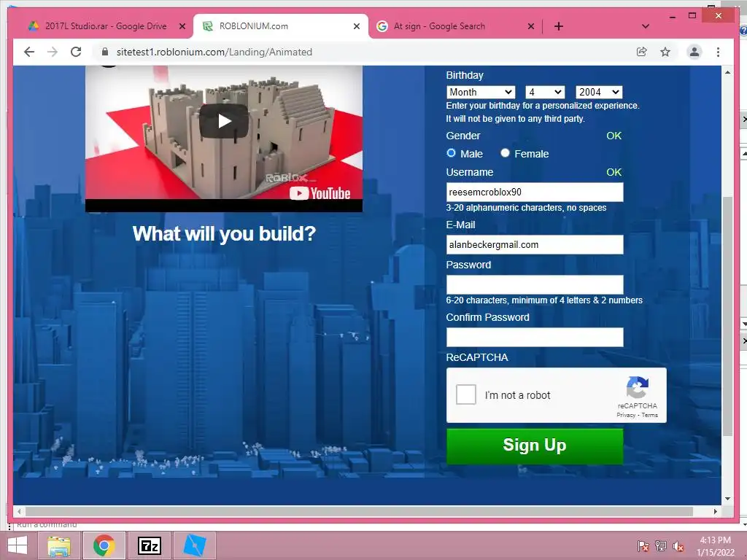Click the E-Mail input field

coord(535,244)
